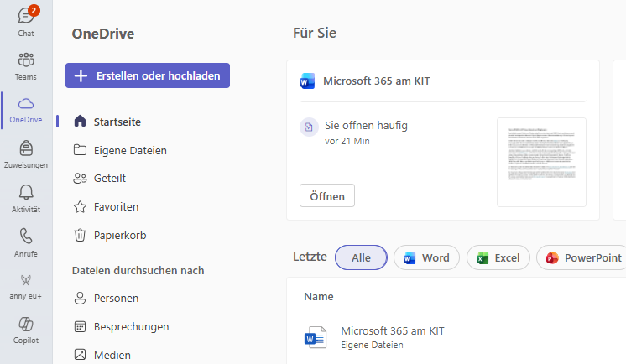Image resolution: width=626 pixels, height=364 pixels.
Task: Select the Alle filter pill
Action: [361, 258]
